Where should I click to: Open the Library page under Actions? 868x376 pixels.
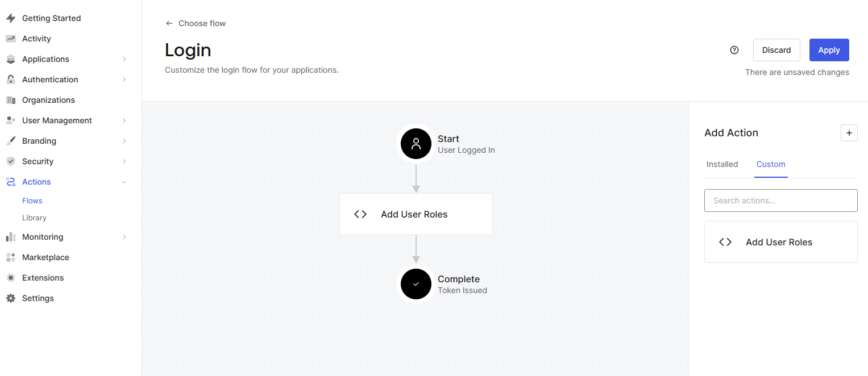34,218
